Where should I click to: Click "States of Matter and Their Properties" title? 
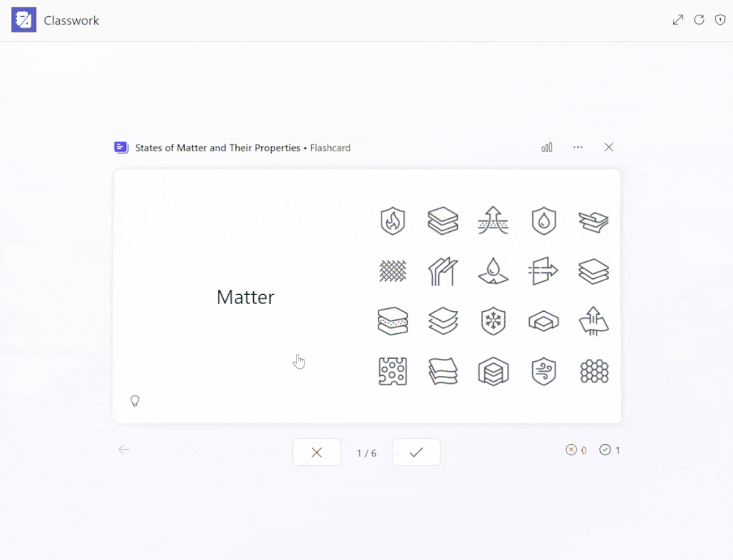218,148
